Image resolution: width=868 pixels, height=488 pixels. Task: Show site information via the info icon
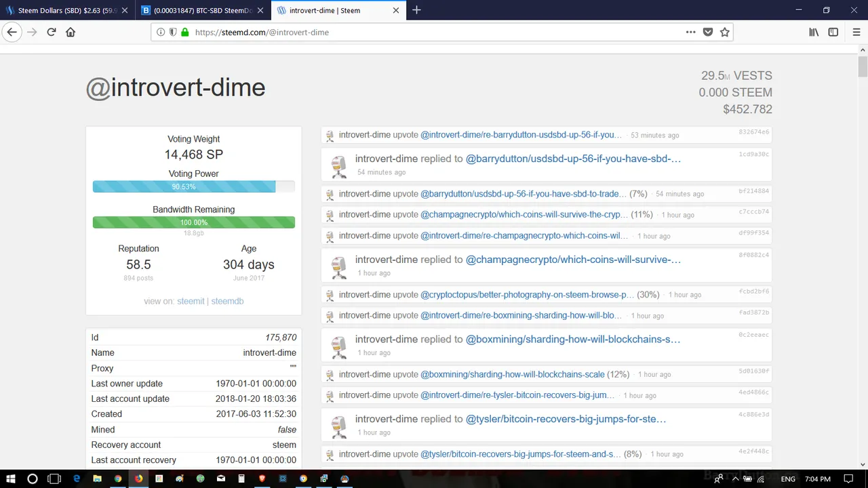pos(161,32)
